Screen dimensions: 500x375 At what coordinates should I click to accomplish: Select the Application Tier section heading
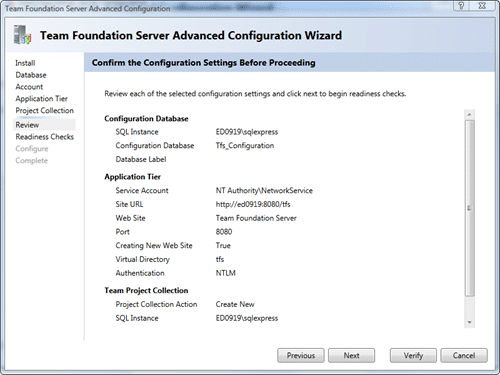(x=132, y=177)
